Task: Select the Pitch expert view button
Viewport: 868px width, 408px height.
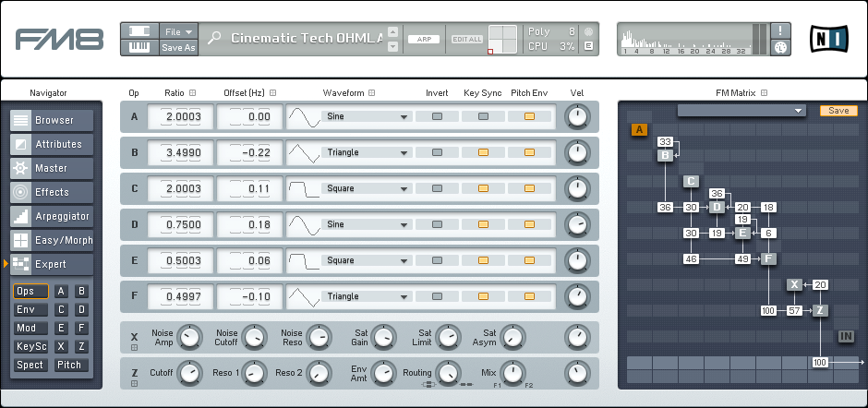Action: point(71,365)
